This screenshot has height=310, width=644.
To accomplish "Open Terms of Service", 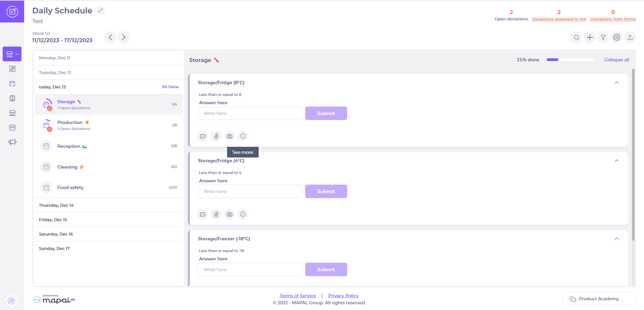I will click(x=298, y=296).
